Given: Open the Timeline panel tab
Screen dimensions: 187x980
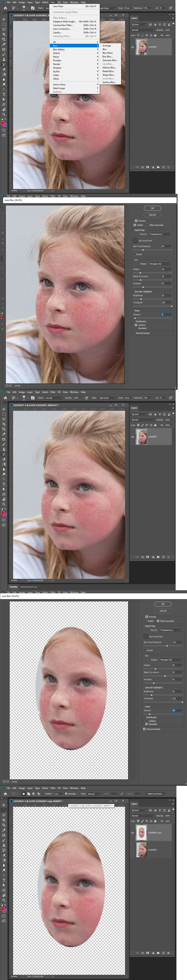Looking at the screenshot, I should pos(14,587).
